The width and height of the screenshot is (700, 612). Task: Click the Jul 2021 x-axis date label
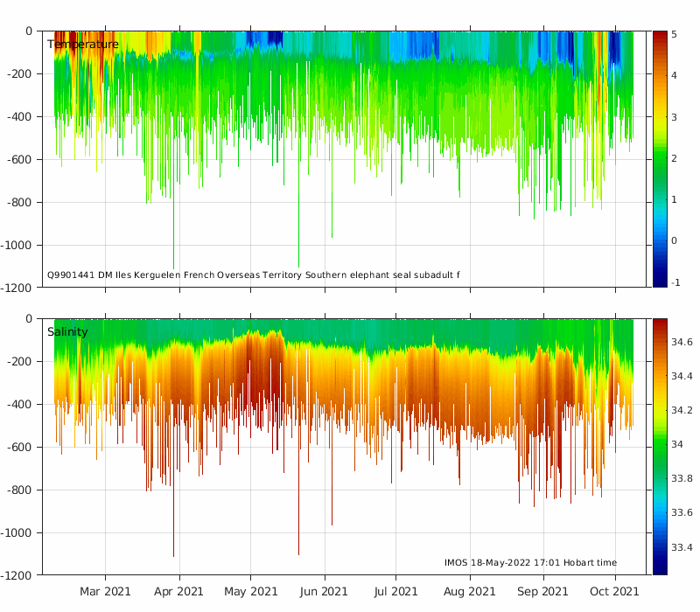(x=395, y=592)
